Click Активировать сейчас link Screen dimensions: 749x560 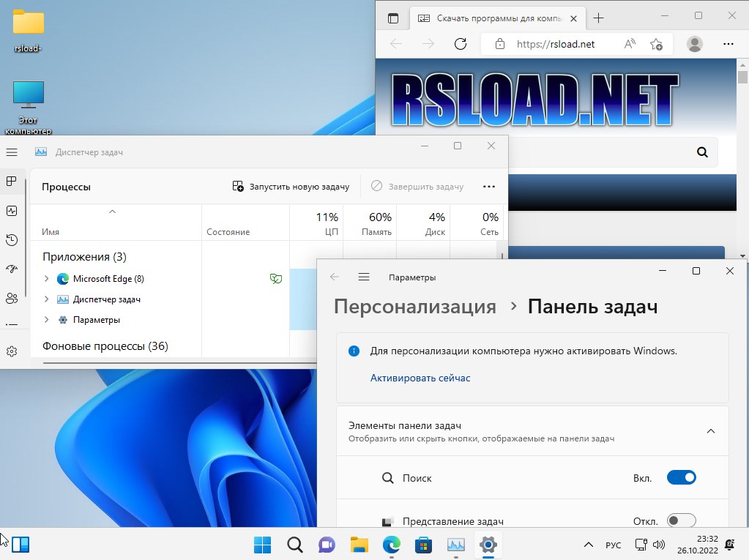(420, 378)
